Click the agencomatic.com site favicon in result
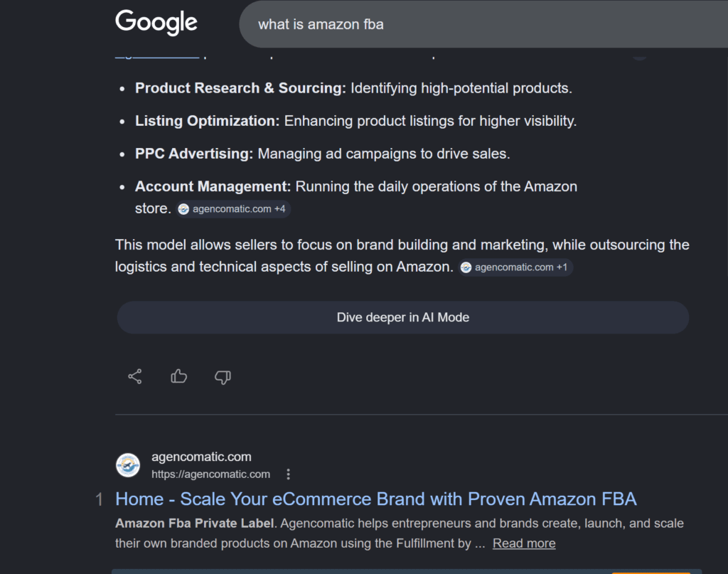728x574 pixels. coord(128,465)
